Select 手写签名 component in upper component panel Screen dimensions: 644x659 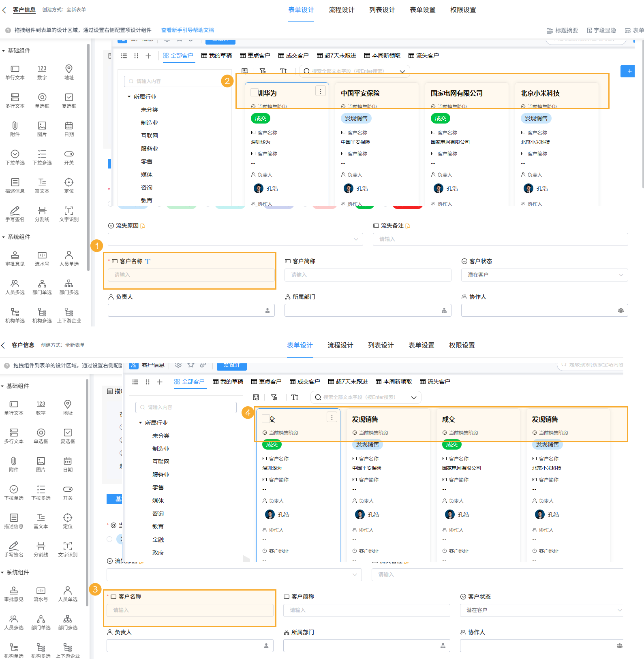point(15,213)
